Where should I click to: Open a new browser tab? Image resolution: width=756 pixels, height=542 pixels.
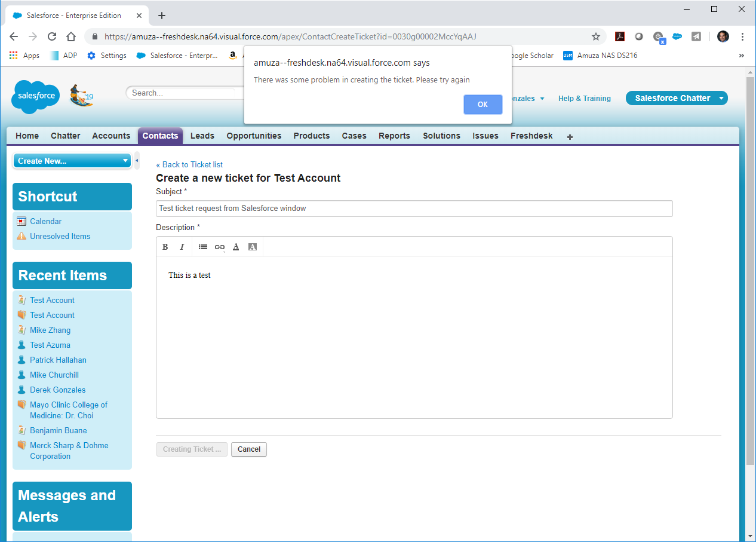(162, 16)
